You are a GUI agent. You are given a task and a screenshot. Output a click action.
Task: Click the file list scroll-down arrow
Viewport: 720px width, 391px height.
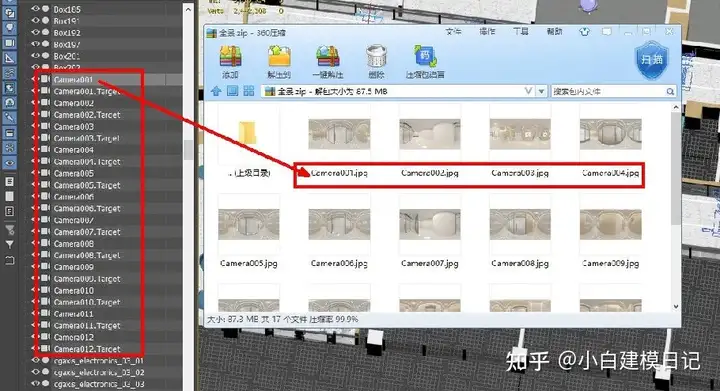[x=676, y=306]
